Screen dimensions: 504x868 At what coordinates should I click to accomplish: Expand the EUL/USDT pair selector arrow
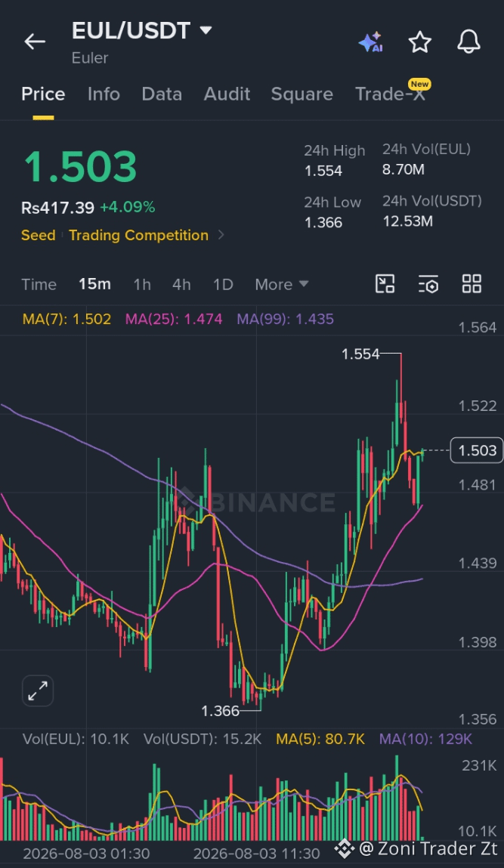click(x=206, y=30)
